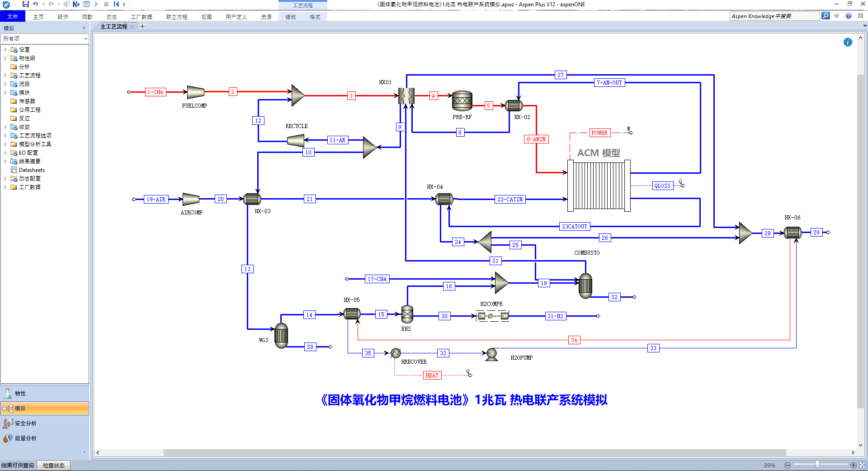Select the H2OPUMP pump block
This screenshot has width=868, height=471.
tap(491, 354)
